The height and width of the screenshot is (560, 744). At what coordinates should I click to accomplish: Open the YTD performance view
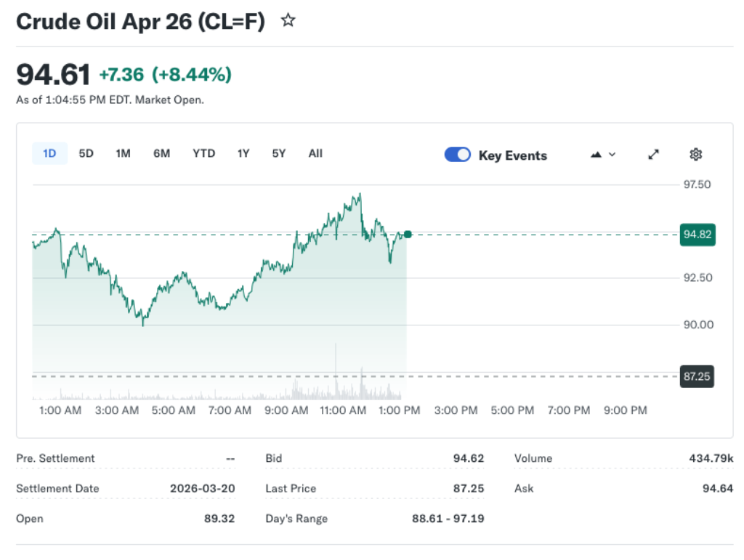[x=203, y=153]
